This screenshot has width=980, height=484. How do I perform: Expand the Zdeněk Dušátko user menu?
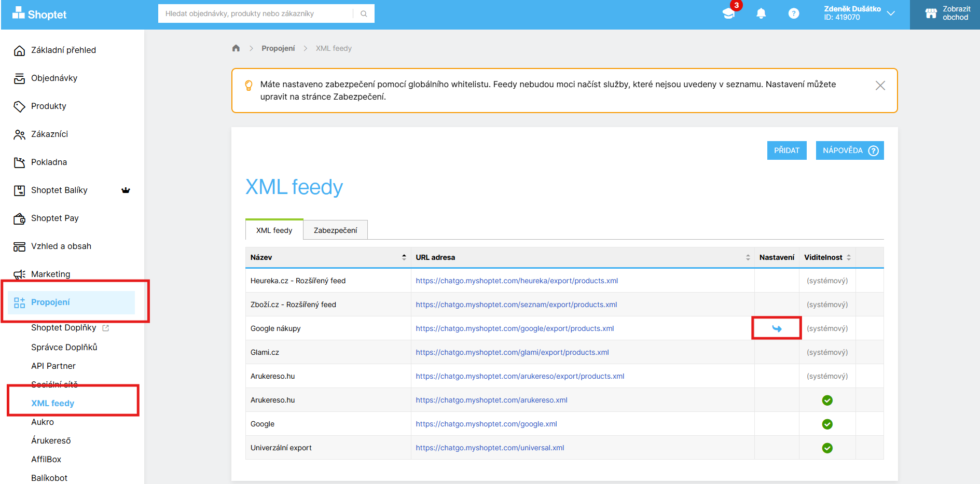coord(859,13)
